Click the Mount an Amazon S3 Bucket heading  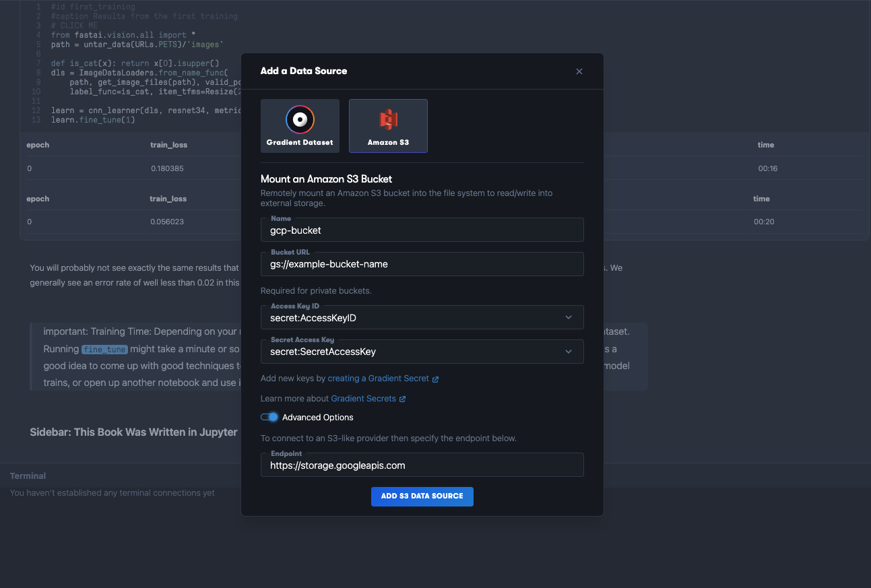point(326,179)
